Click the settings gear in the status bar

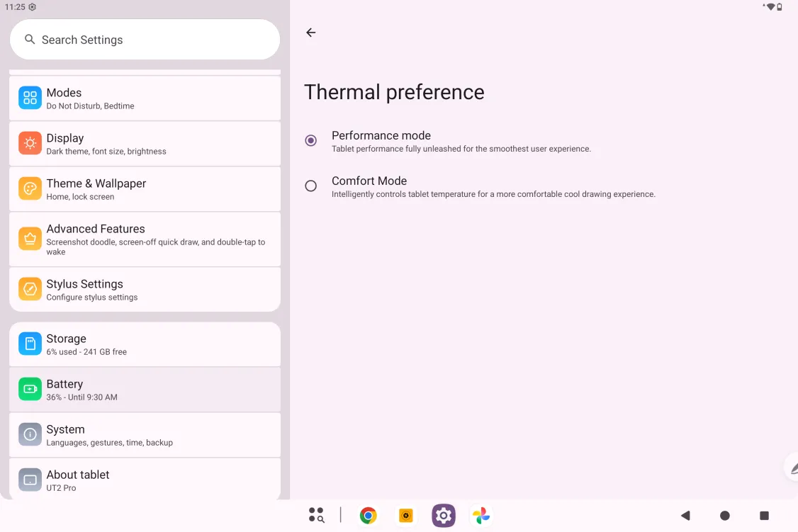point(33,6)
